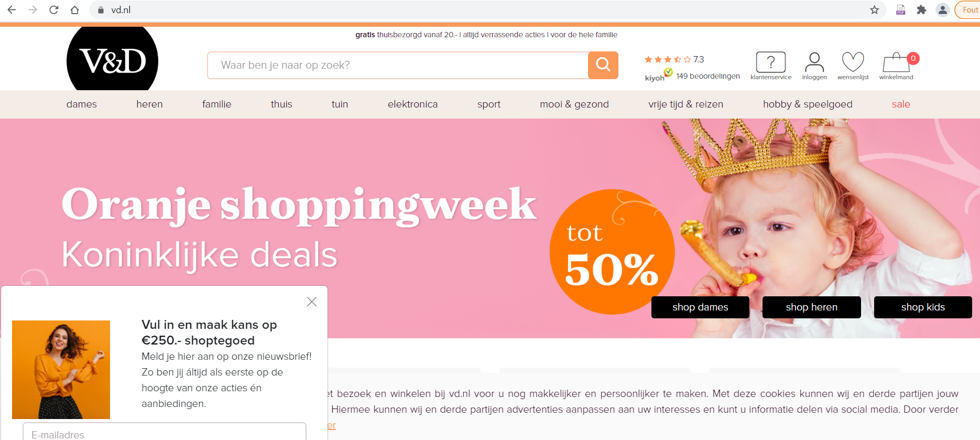This screenshot has width=980, height=440.
Task: Open the winkelmand shopping bag icon
Action: [896, 62]
